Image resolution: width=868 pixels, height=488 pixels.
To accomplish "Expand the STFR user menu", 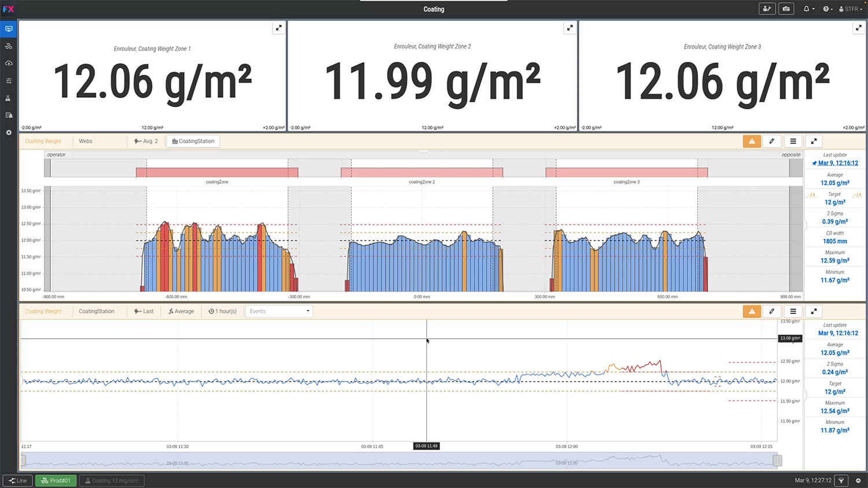I will pos(850,9).
